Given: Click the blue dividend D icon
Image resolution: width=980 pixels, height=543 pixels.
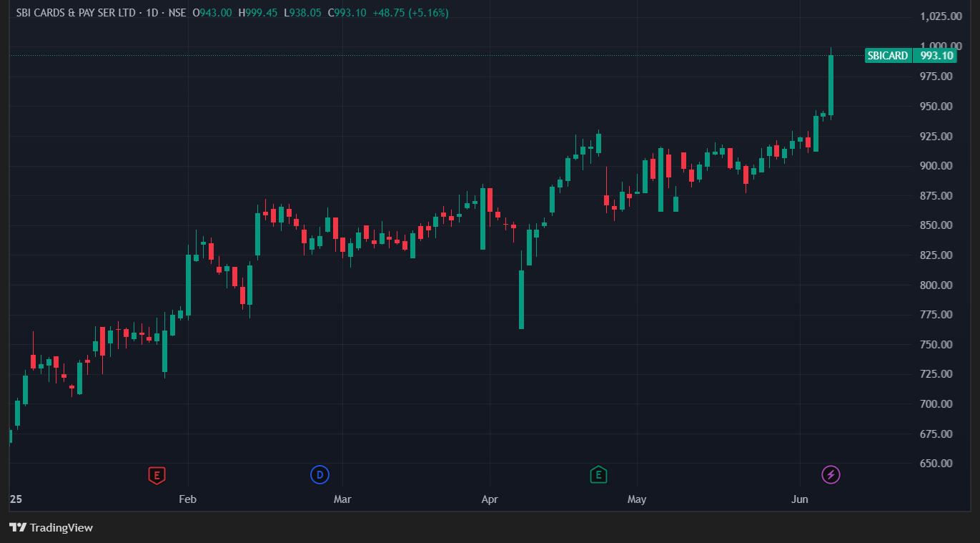Looking at the screenshot, I should tap(320, 474).
